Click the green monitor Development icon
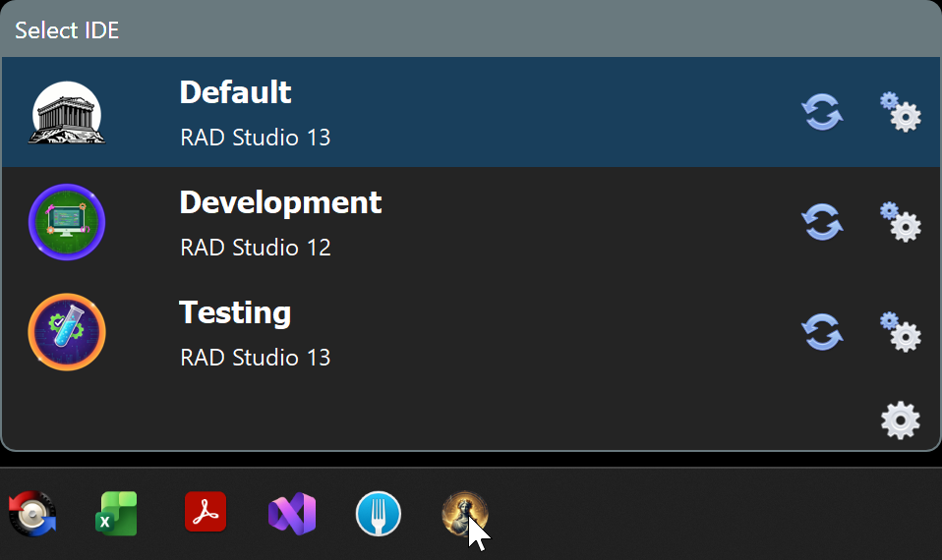The width and height of the screenshot is (942, 560). click(67, 222)
